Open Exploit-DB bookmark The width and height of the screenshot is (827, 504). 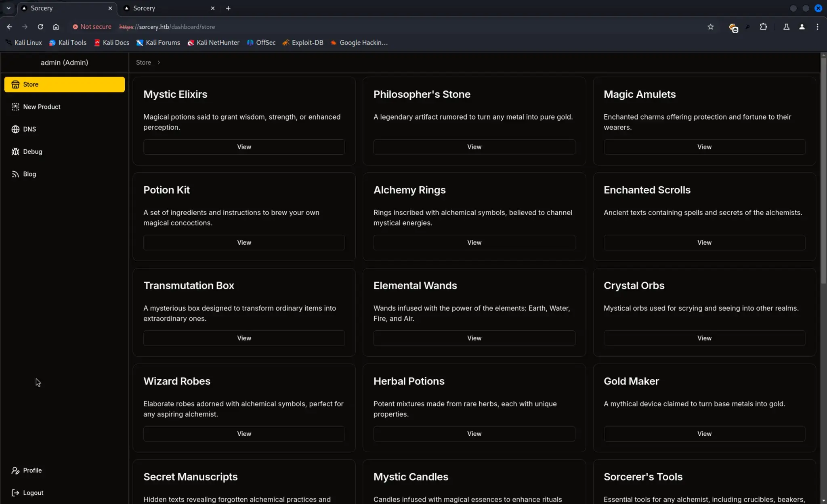(x=303, y=42)
